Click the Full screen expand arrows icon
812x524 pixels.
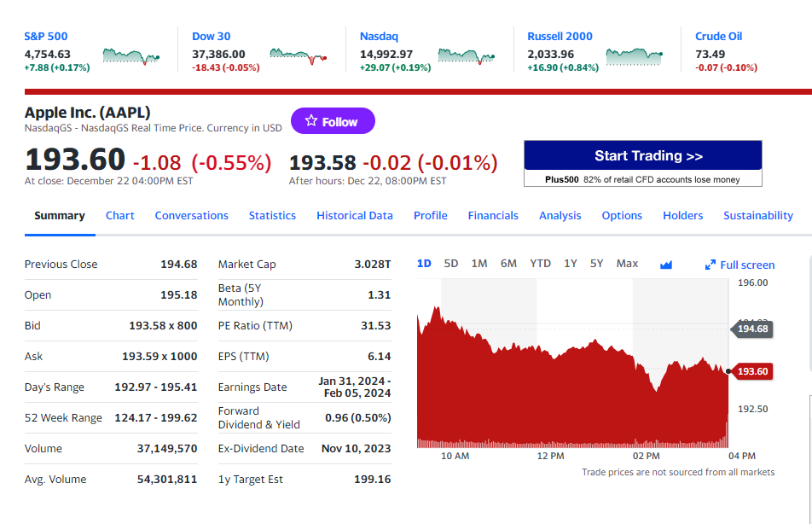[710, 265]
